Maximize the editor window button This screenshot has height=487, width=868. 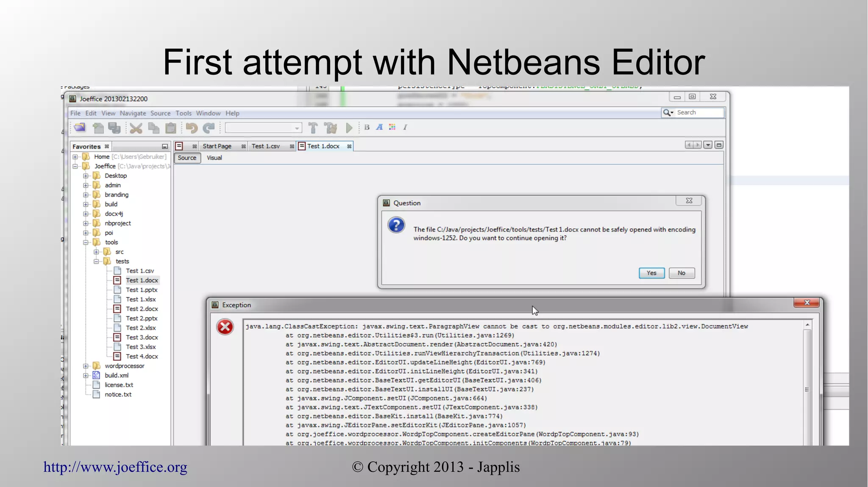pyautogui.click(x=719, y=145)
